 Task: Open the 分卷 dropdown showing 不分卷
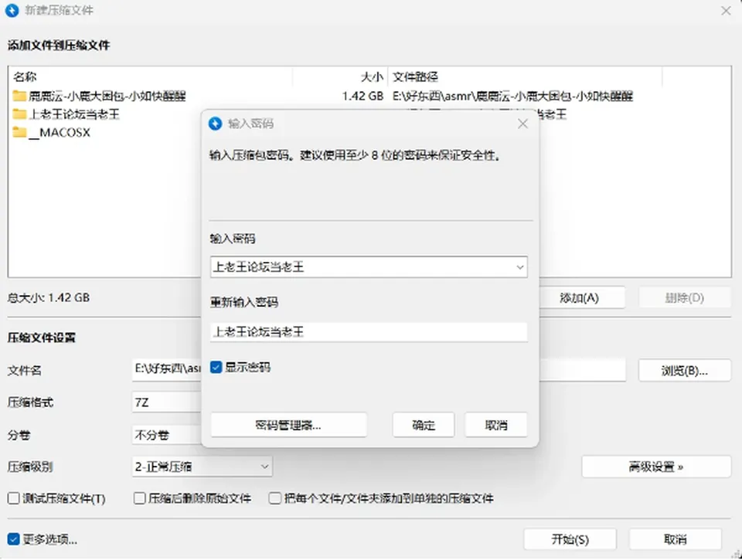[x=167, y=435]
